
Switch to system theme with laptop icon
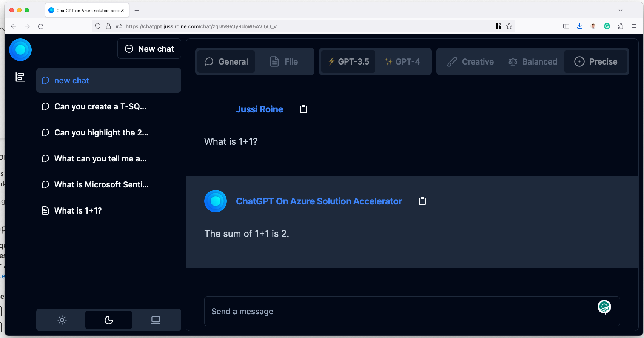pyautogui.click(x=156, y=320)
